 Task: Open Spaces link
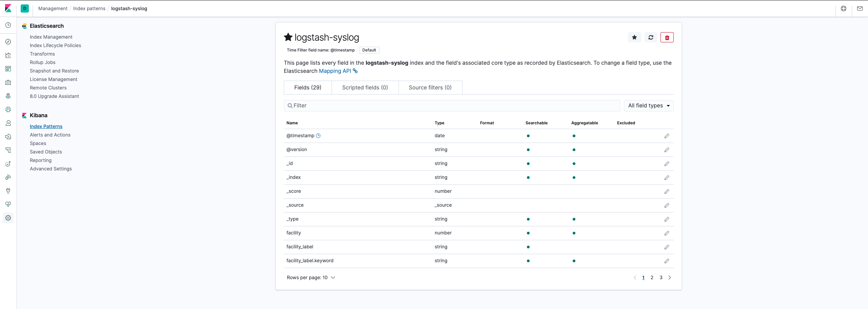coord(38,143)
